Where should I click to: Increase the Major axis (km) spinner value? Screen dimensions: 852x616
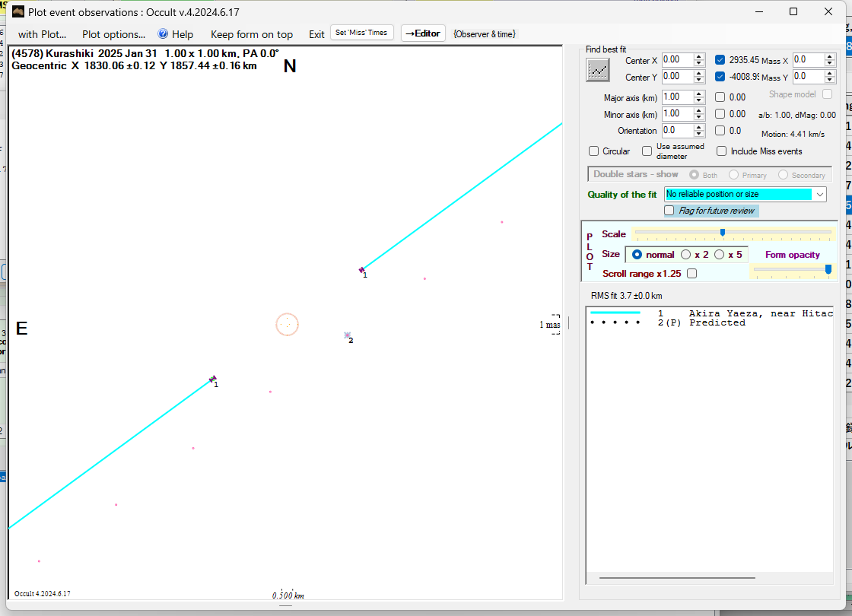(699, 94)
